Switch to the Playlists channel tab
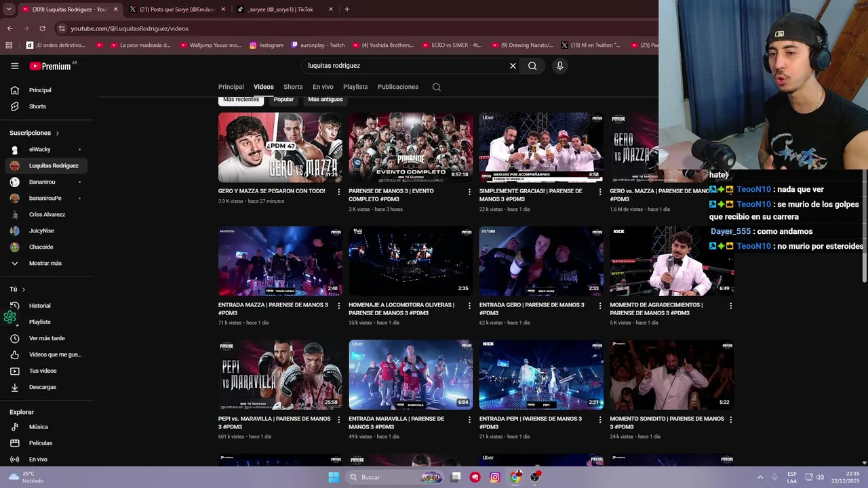Viewport: 868px width, 488px height. coord(355,87)
